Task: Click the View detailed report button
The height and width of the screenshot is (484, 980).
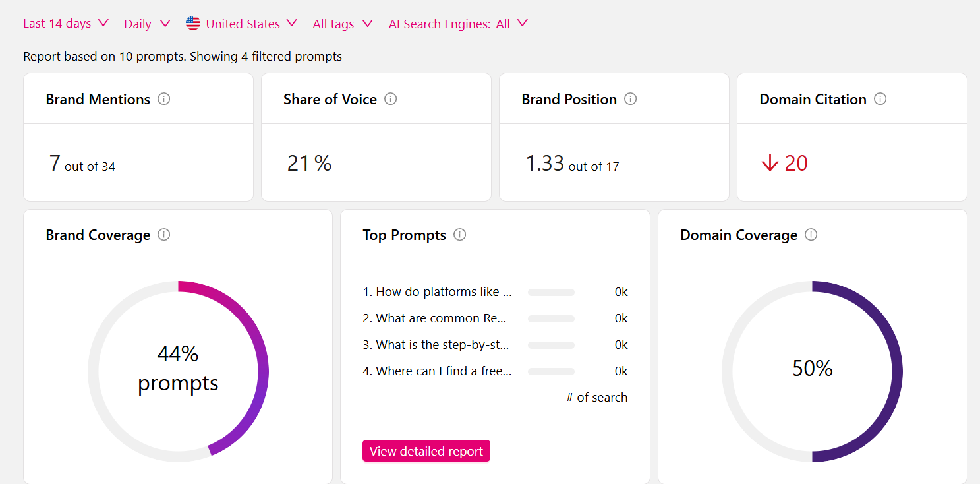Action: 426,451
